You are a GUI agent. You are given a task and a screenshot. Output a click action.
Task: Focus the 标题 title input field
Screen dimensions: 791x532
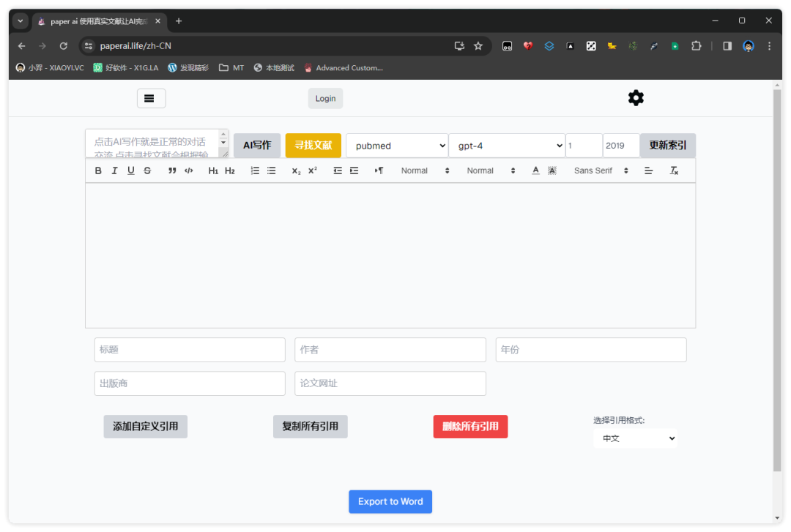[190, 350]
